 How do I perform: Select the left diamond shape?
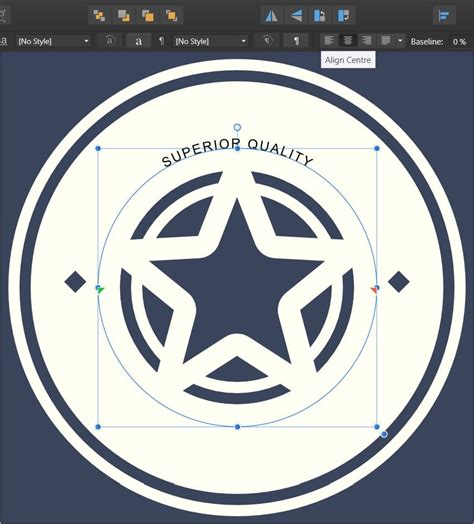(x=75, y=282)
